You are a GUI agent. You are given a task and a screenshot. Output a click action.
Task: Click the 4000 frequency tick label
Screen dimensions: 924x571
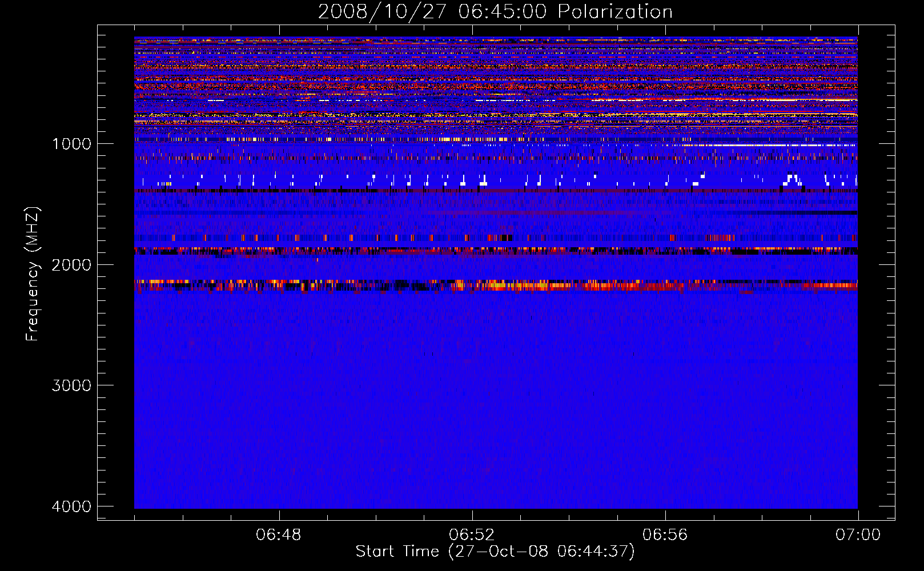coord(71,506)
